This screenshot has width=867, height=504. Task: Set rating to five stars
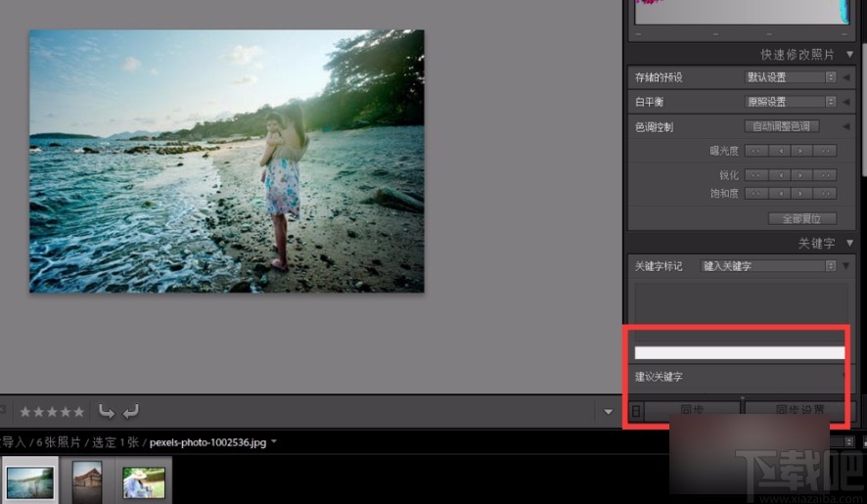coord(78,412)
